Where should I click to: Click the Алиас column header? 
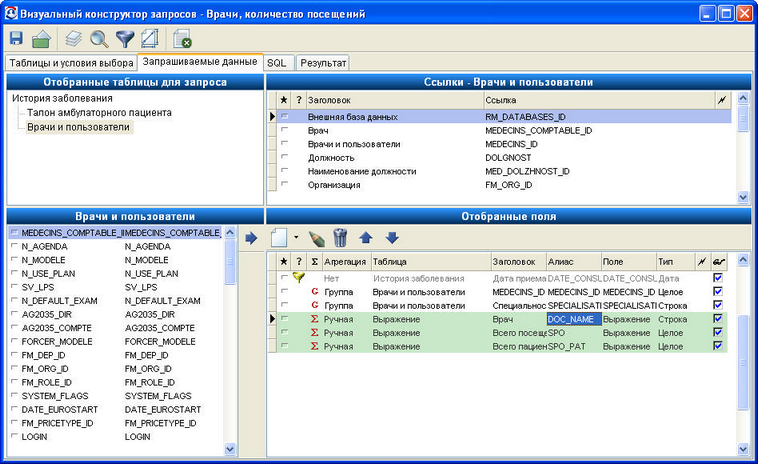tap(574, 261)
